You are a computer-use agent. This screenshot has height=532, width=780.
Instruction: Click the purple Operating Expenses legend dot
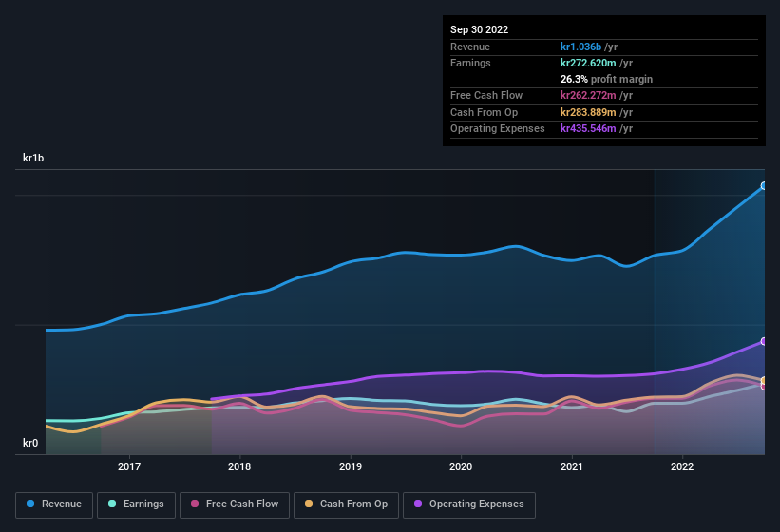[x=418, y=503]
